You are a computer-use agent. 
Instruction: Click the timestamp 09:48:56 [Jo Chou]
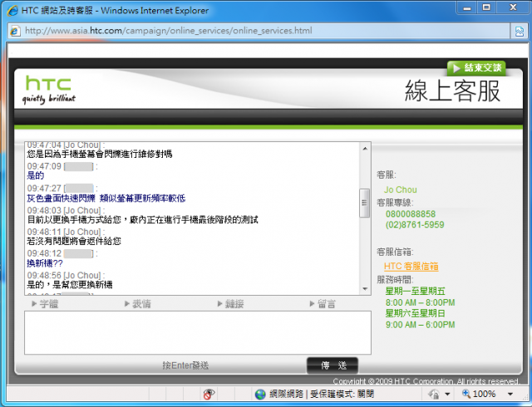66,275
